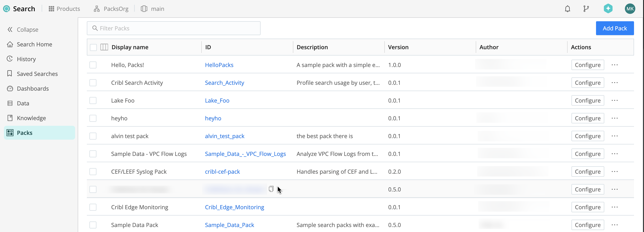Image resolution: width=644 pixels, height=232 pixels.
Task: Open the Search_Activity pack ID link
Action: click(224, 83)
